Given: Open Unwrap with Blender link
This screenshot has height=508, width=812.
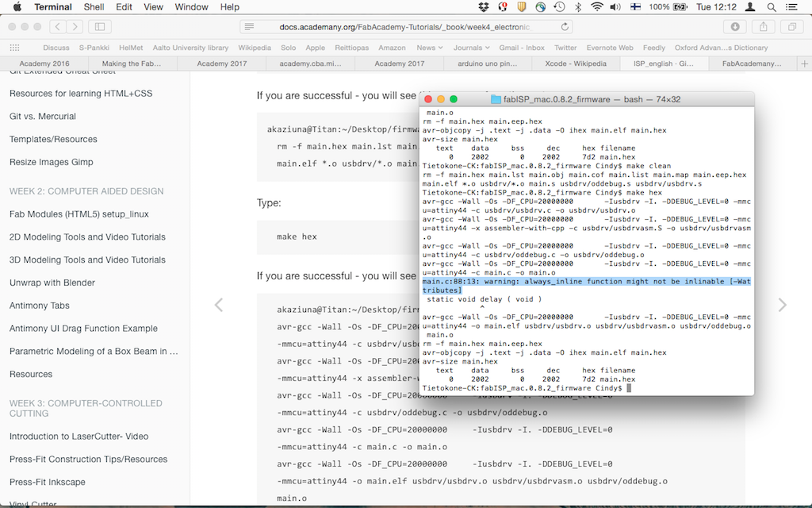Looking at the screenshot, I should 52,283.
